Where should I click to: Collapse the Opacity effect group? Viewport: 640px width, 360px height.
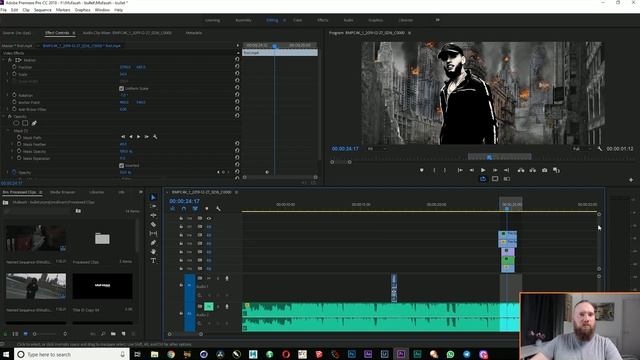(x=4, y=116)
